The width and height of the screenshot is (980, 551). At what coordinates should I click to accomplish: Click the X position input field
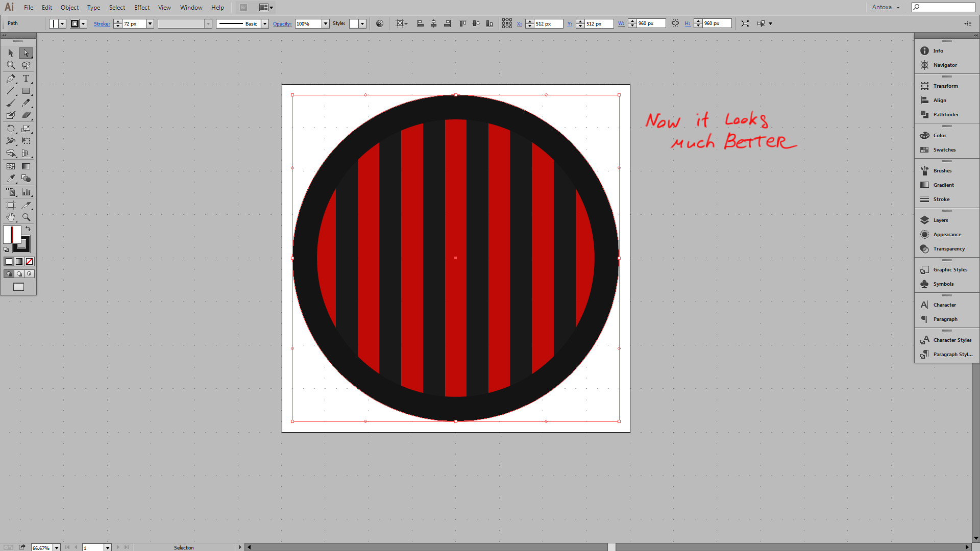pyautogui.click(x=548, y=24)
